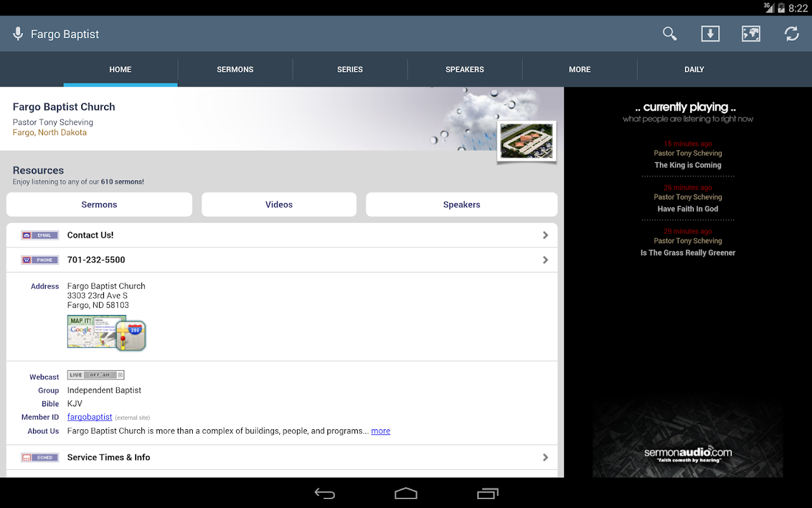Tap the sermonaudio.com banner logo
The width and height of the screenshot is (812, 508).
(688, 454)
